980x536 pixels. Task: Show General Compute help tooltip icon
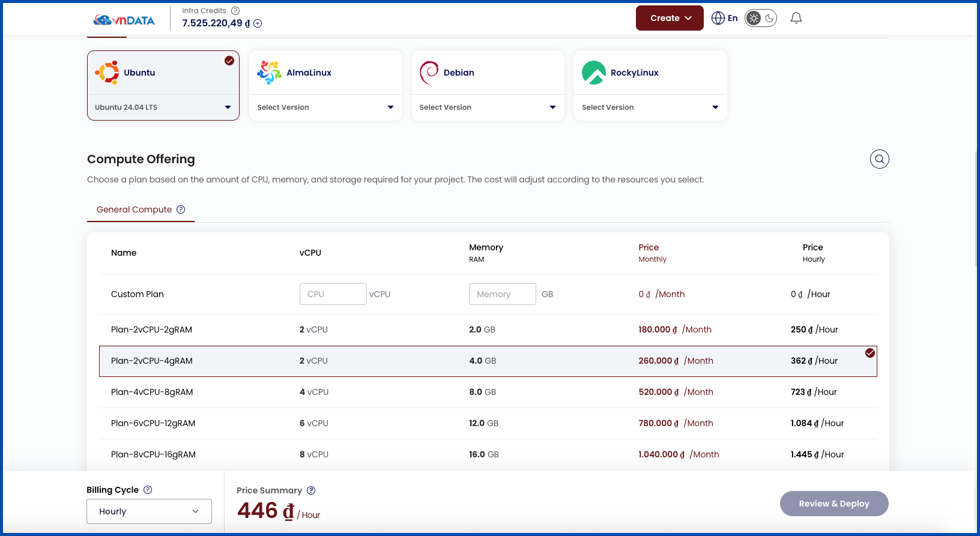(x=181, y=209)
